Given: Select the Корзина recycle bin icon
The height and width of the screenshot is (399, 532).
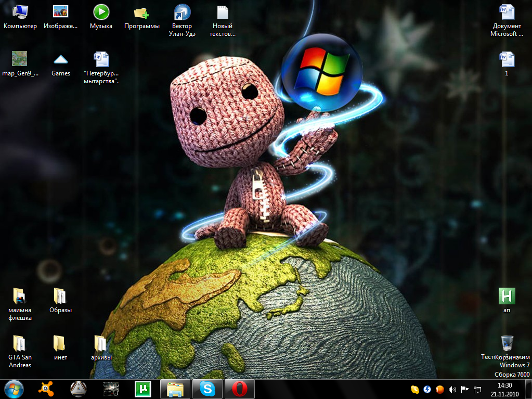Looking at the screenshot, I should point(507,344).
